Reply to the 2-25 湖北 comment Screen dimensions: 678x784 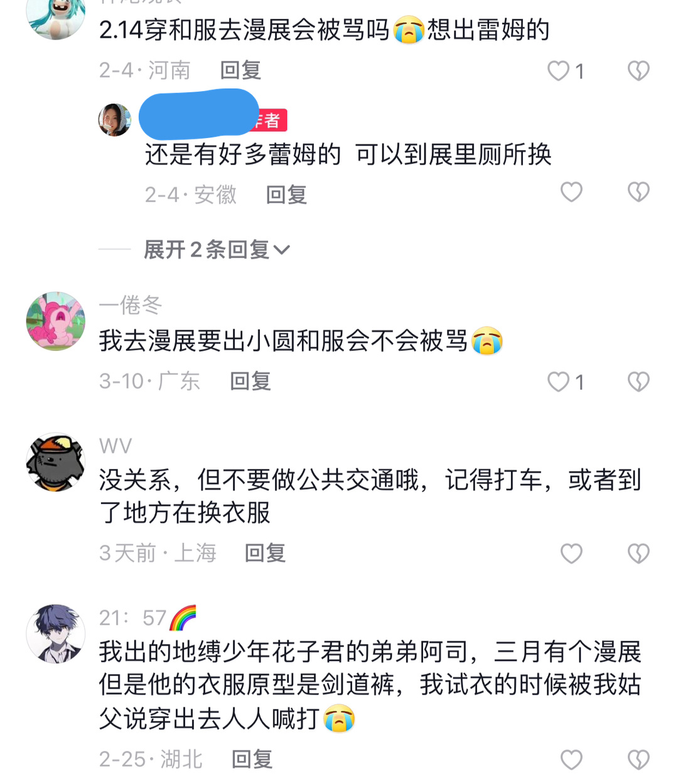[x=252, y=760]
